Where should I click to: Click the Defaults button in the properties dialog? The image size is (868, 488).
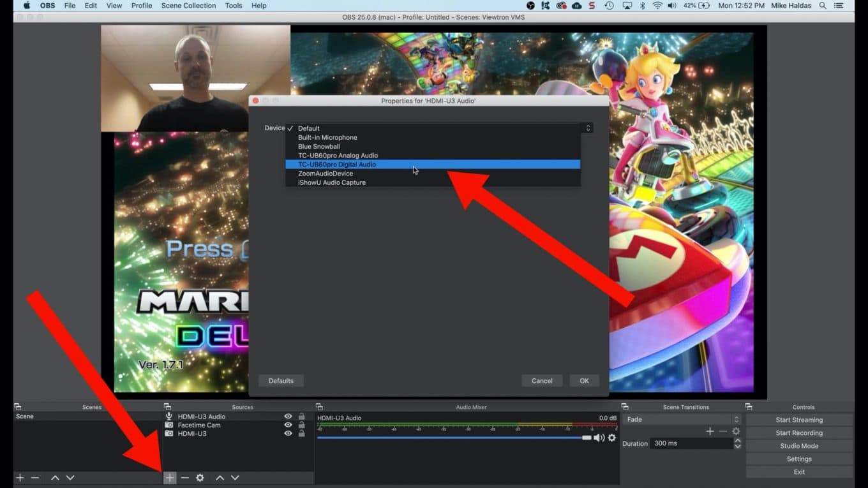pos(281,380)
